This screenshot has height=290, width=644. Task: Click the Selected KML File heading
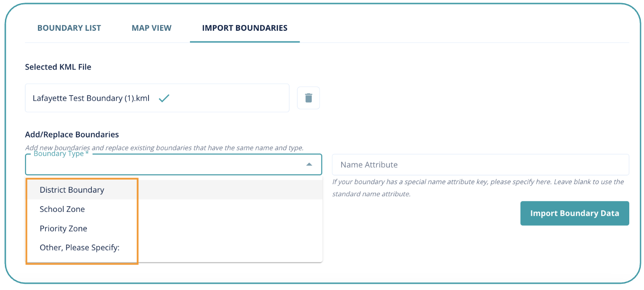[x=58, y=67]
